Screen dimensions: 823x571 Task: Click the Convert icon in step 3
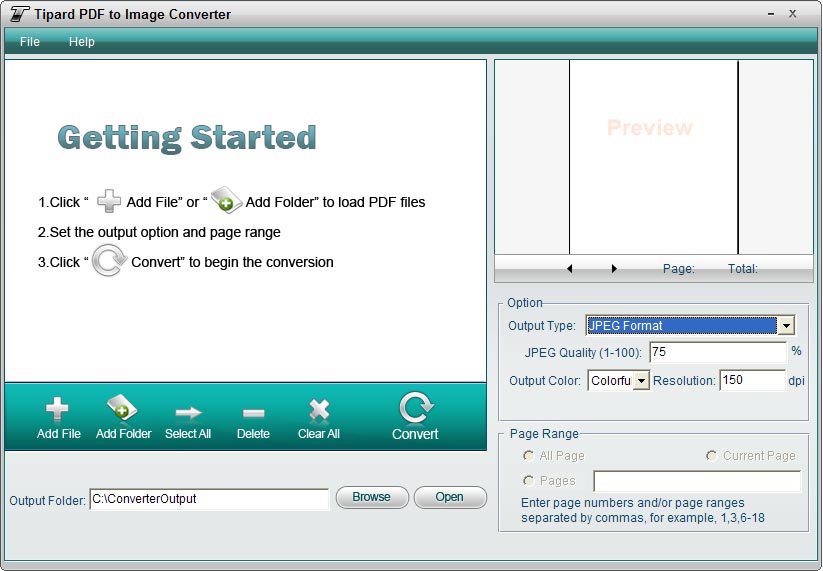(x=109, y=260)
